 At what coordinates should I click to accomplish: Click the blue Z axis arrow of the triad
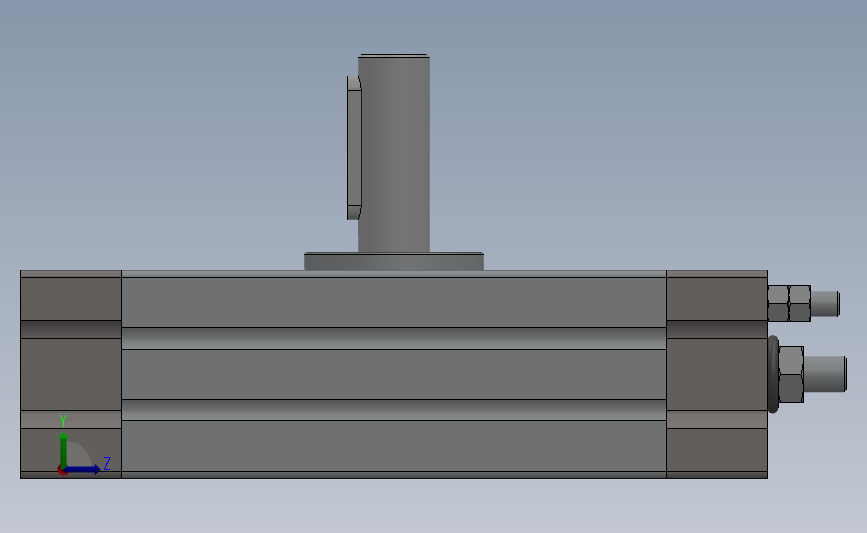point(83,469)
